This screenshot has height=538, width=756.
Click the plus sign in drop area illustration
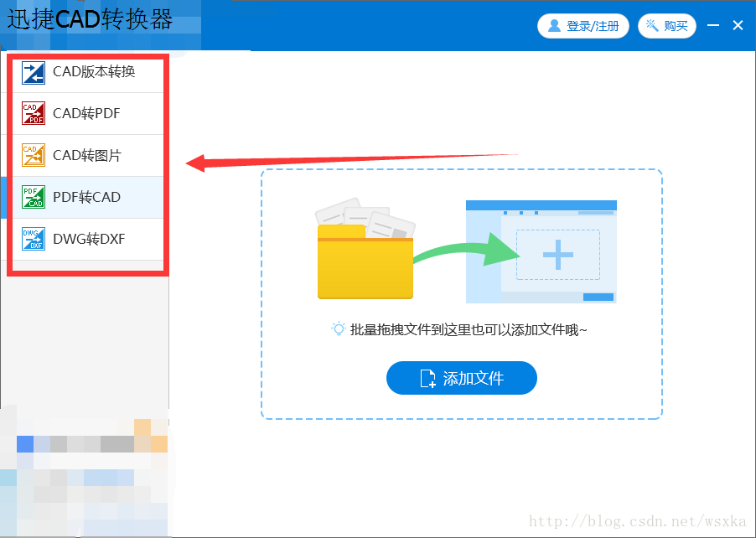(x=558, y=255)
